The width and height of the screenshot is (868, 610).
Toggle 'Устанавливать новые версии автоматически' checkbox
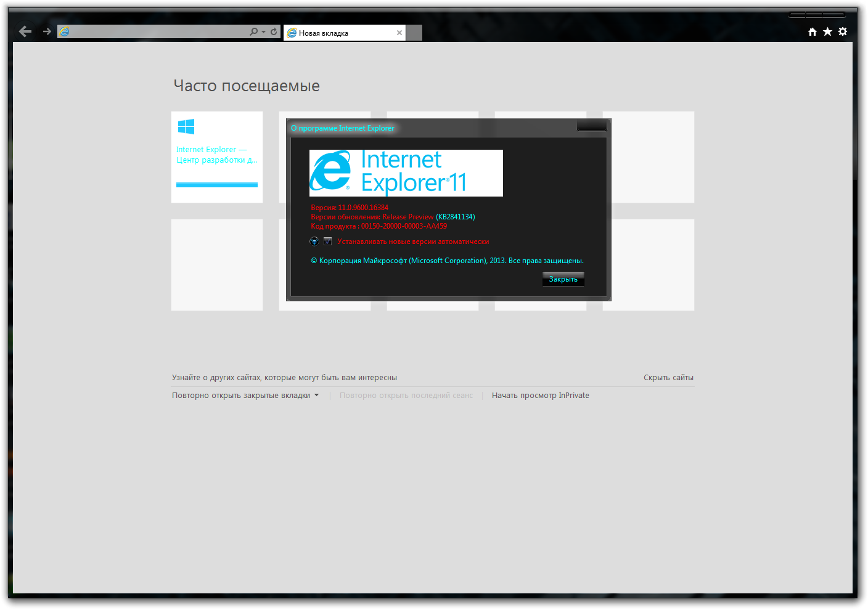coord(328,242)
